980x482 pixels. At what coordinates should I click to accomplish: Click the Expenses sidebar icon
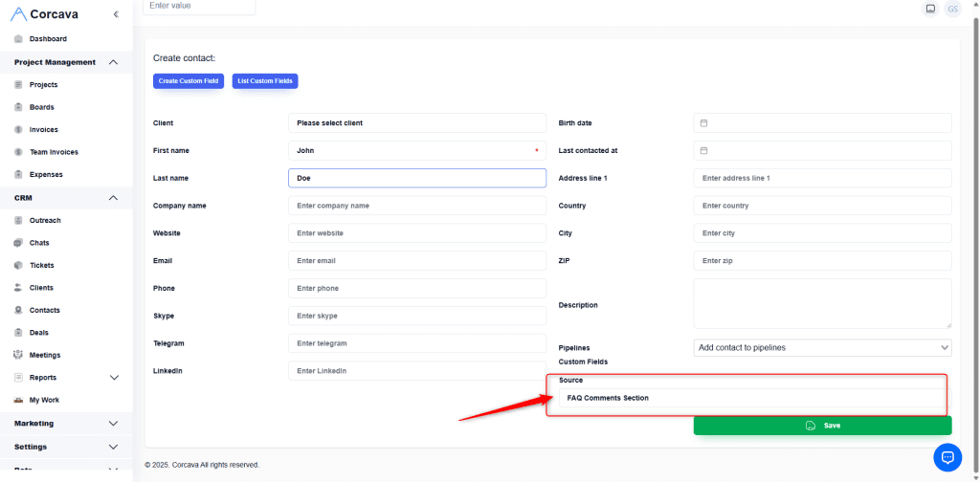pos(18,175)
